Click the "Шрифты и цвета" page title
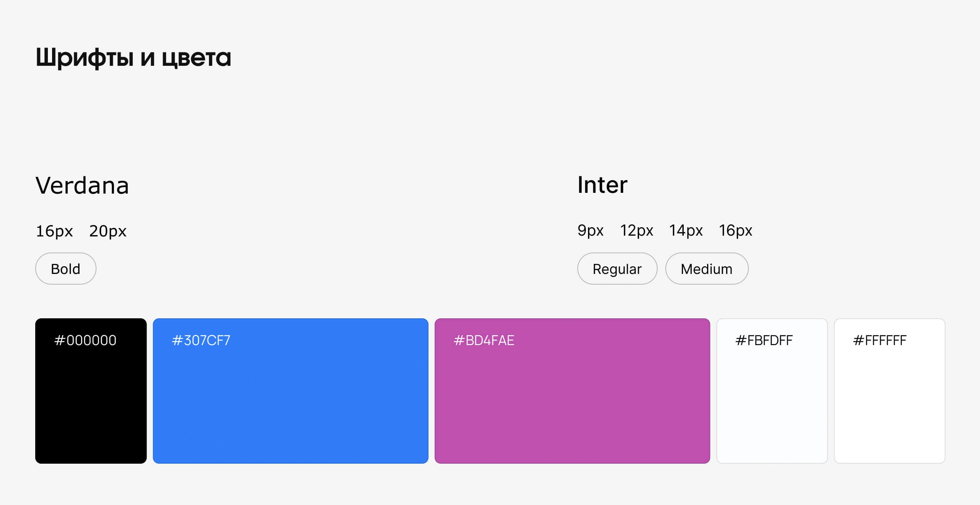Viewport: 980px width, 505px height. pos(133,57)
